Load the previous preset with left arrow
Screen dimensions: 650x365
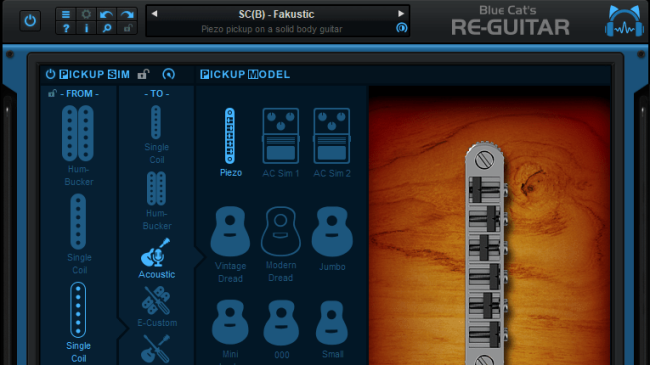pyautogui.click(x=154, y=14)
